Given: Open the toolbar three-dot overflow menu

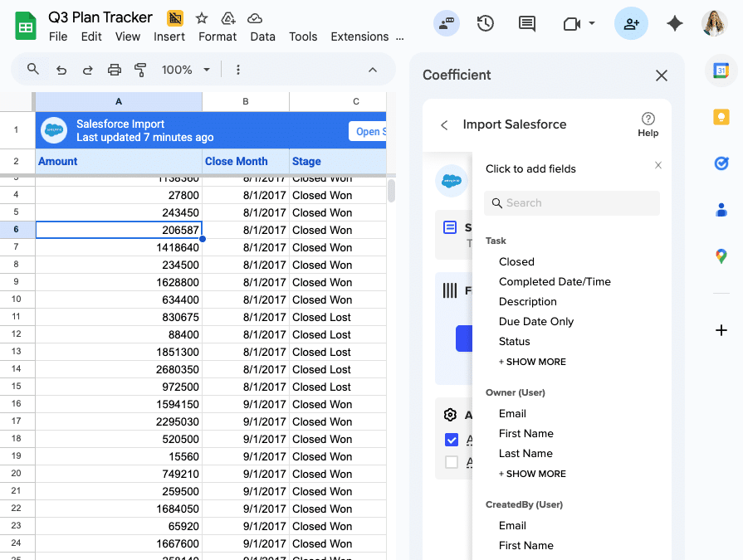Looking at the screenshot, I should [238, 70].
